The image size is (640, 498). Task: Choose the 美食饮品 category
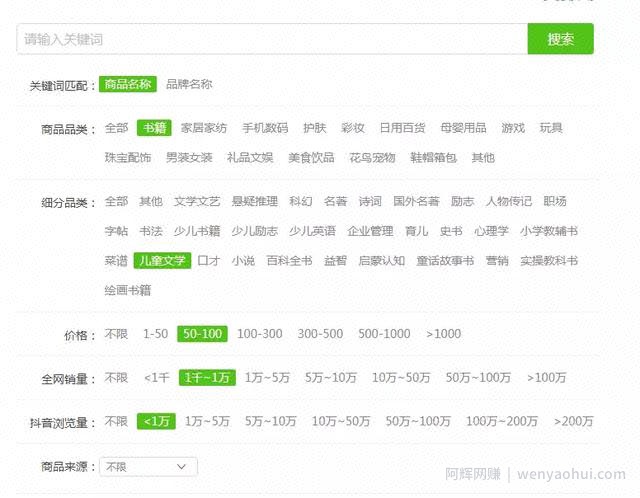point(311,158)
